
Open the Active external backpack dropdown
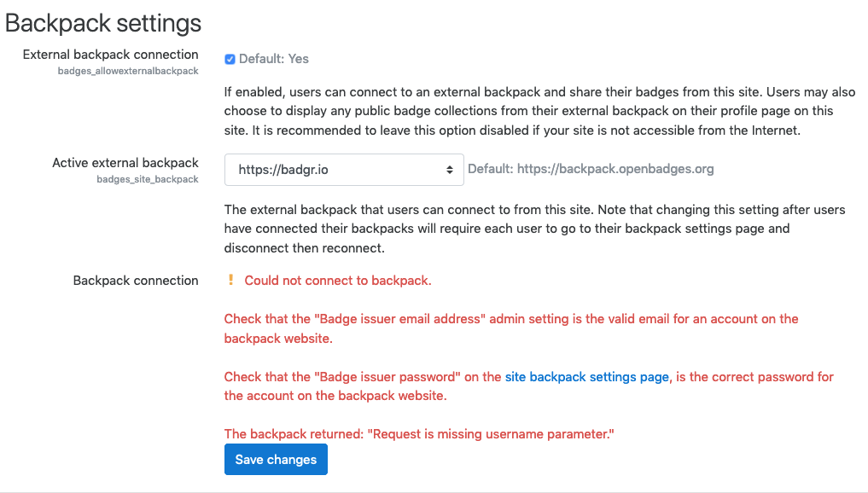[344, 170]
